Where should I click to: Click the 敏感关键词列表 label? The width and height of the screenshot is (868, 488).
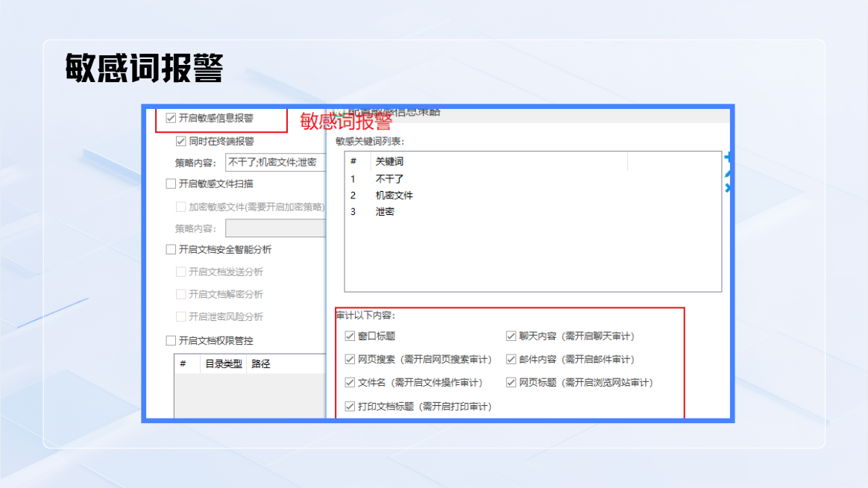point(370,141)
